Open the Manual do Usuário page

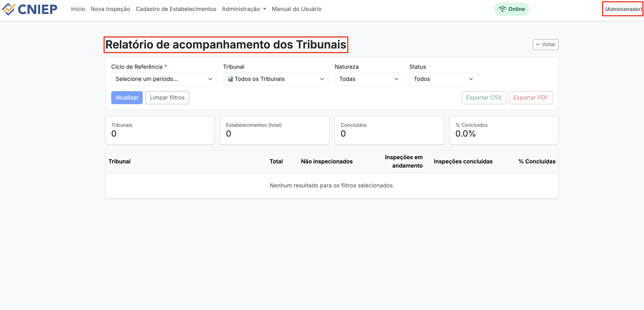(297, 9)
